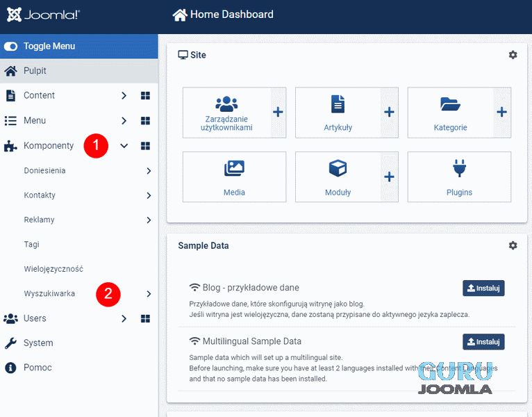Click the Home Dashboard title
The image size is (532, 417).
point(232,15)
